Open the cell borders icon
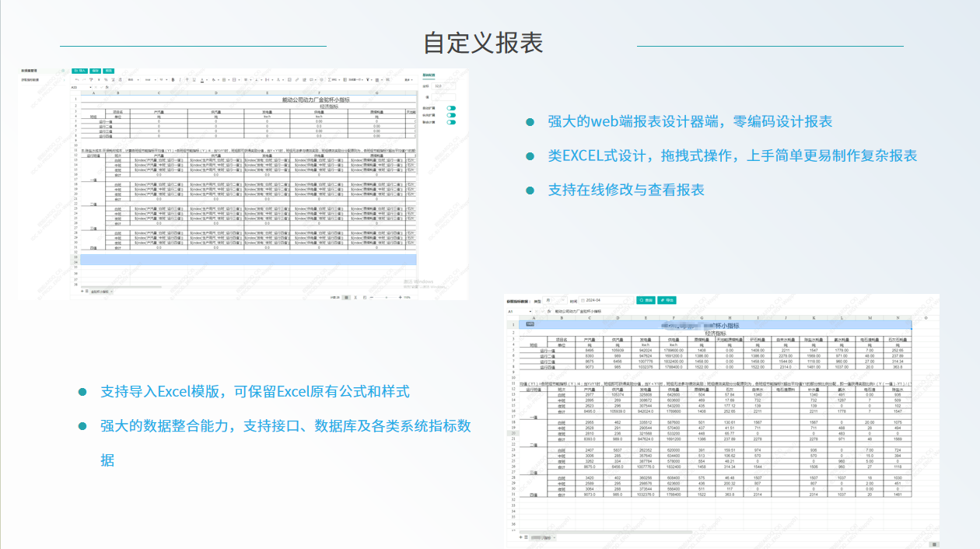Viewport: 980px width, 549px height. tap(224, 79)
